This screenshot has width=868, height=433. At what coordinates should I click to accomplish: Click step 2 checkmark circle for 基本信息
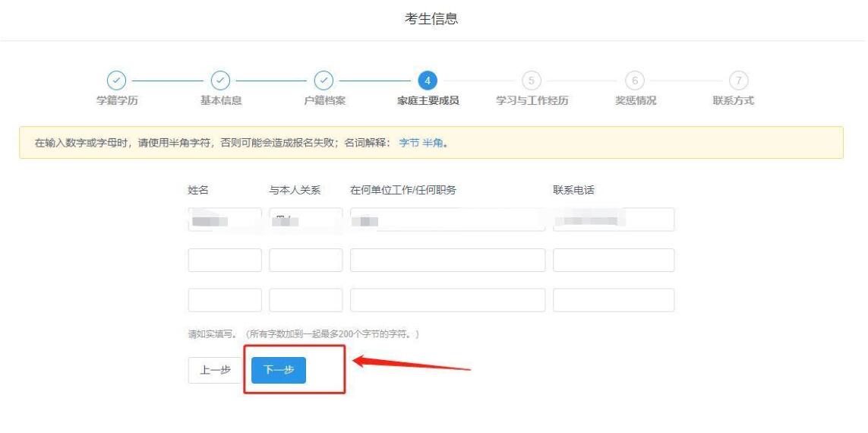tap(220, 80)
